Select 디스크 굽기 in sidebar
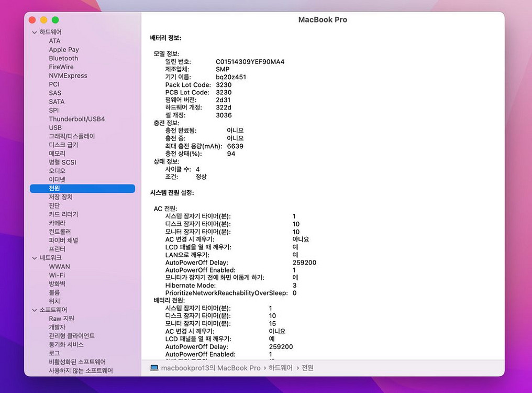The height and width of the screenshot is (393, 532). [63, 145]
